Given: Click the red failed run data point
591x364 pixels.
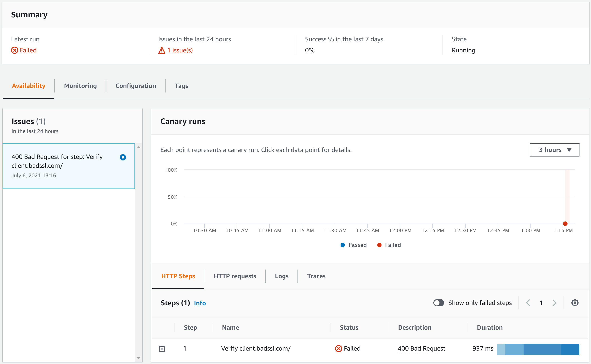Looking at the screenshot, I should 565,224.
